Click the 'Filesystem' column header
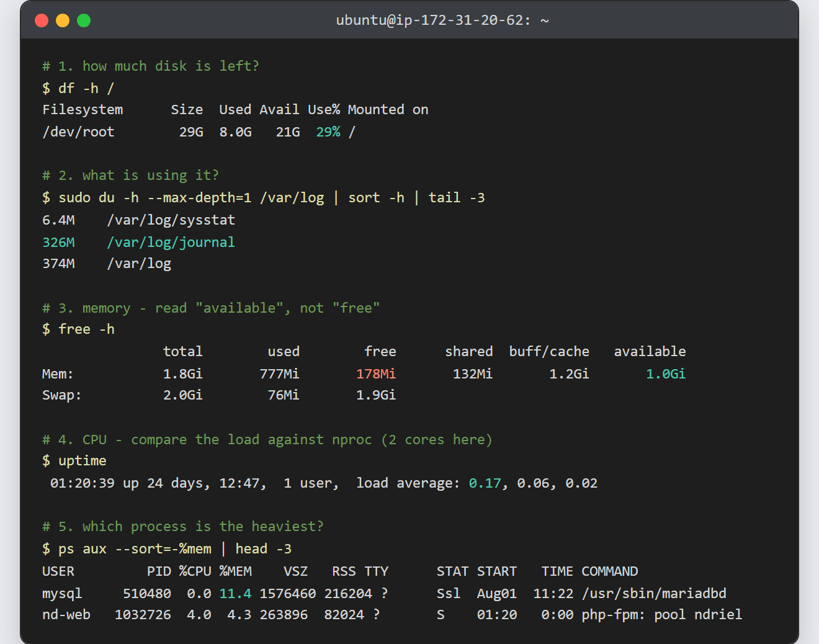819x644 pixels. point(83,110)
